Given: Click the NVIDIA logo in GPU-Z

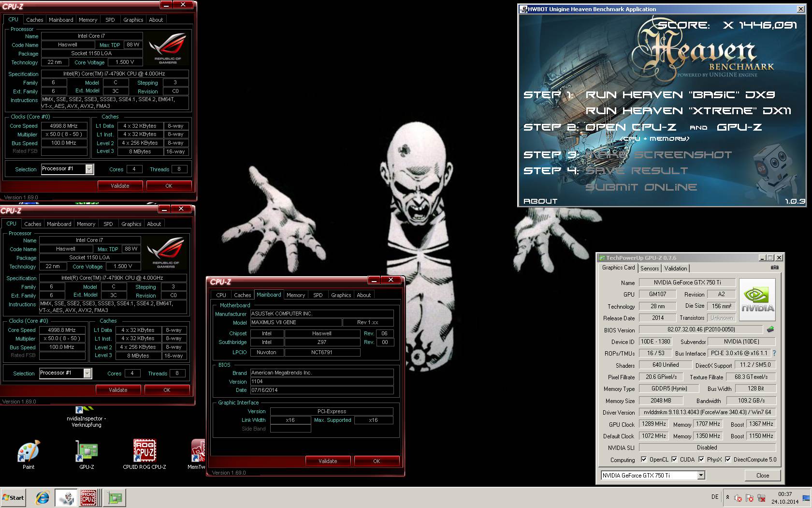Looking at the screenshot, I should [x=757, y=299].
